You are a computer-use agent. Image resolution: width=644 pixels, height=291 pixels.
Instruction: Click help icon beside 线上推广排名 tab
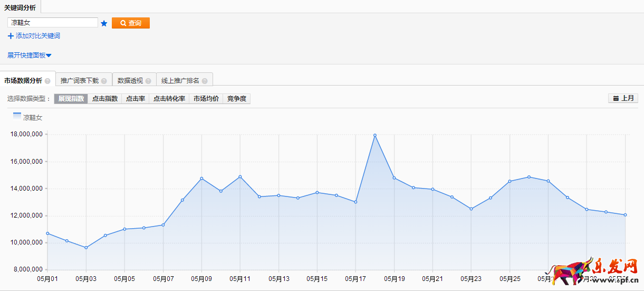(x=205, y=81)
